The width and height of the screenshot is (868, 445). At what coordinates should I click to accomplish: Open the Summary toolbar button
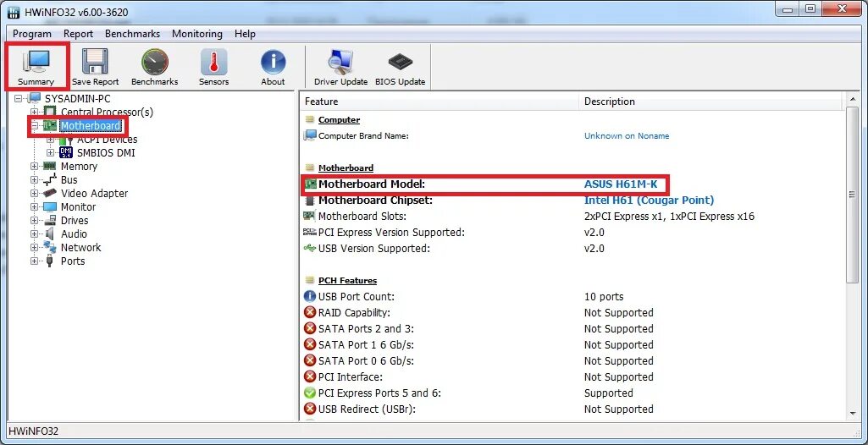point(36,66)
